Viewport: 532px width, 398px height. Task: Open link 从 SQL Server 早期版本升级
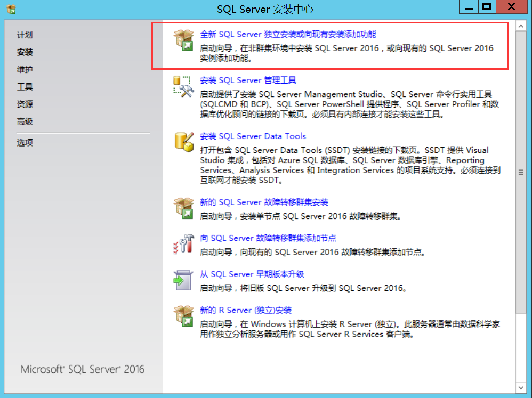click(x=252, y=274)
